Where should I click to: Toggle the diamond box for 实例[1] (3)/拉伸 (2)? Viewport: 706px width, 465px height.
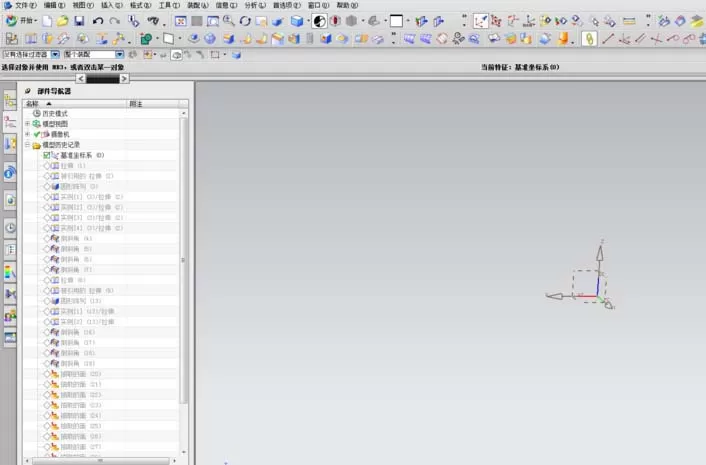point(47,197)
